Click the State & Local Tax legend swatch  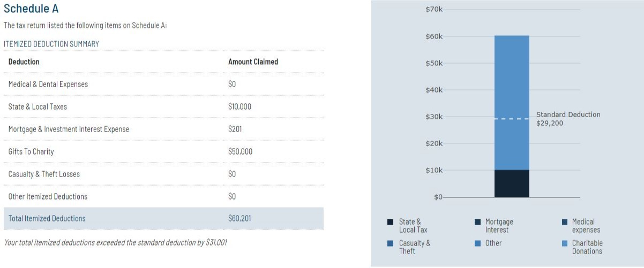coord(390,222)
